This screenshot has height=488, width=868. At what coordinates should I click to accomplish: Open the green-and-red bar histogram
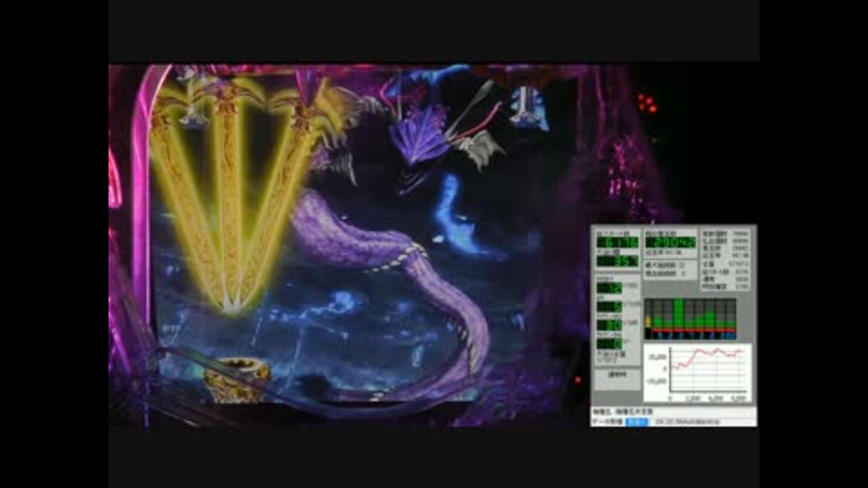(690, 319)
